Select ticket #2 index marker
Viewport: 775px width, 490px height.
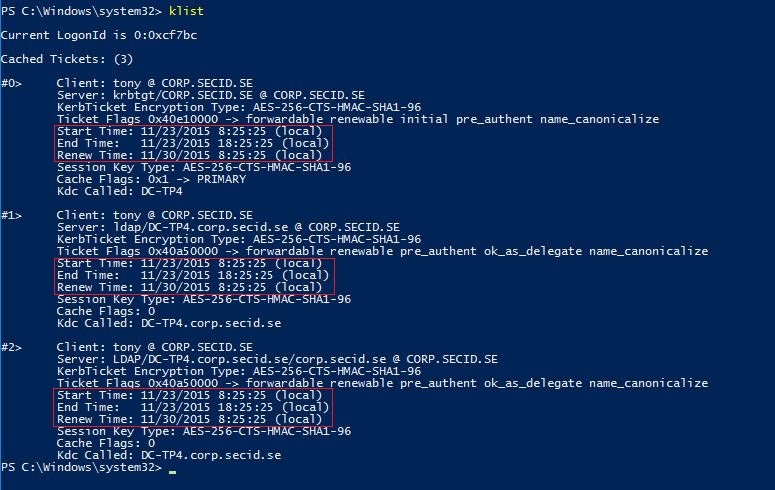(11, 347)
